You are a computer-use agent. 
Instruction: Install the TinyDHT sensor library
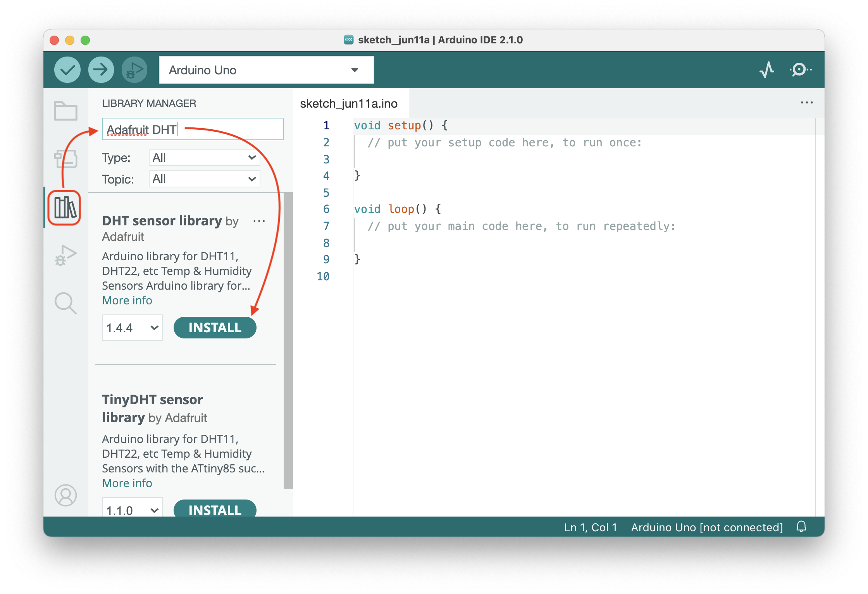(215, 508)
